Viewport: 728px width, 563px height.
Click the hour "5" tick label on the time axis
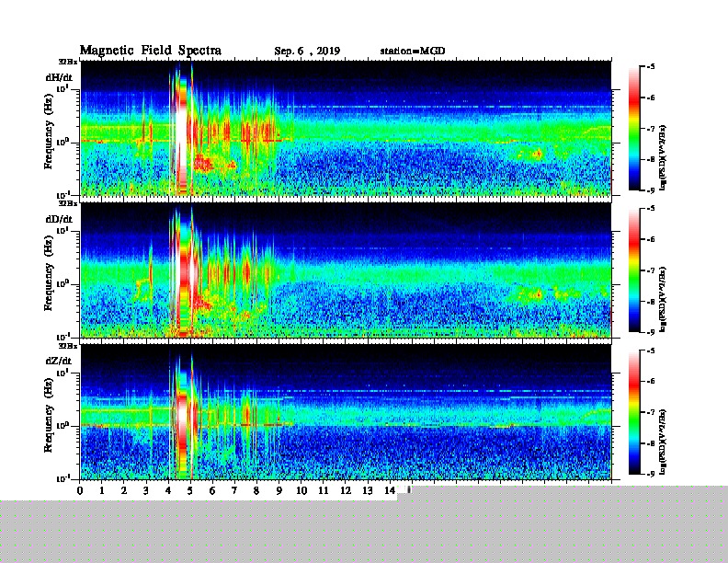tap(190, 490)
